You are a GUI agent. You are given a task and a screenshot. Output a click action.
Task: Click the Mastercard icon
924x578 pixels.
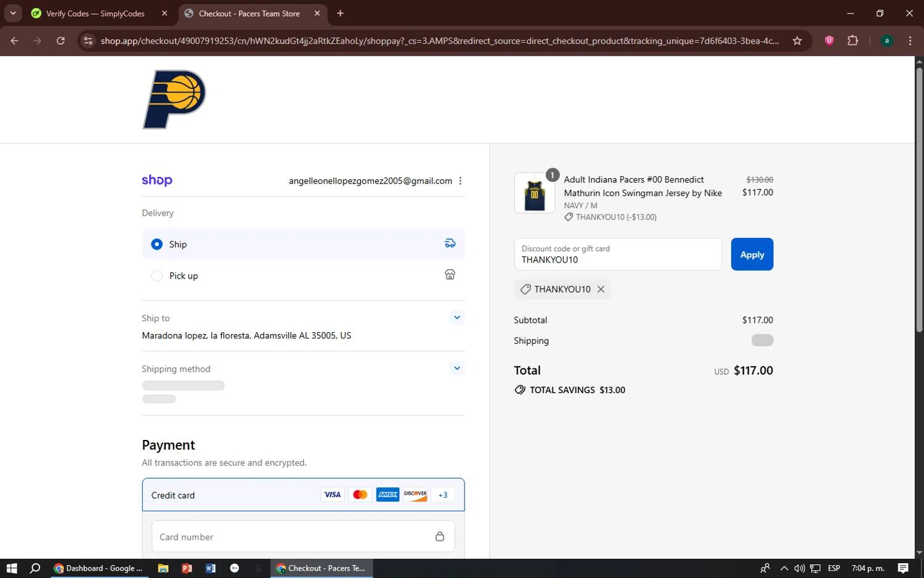(360, 495)
